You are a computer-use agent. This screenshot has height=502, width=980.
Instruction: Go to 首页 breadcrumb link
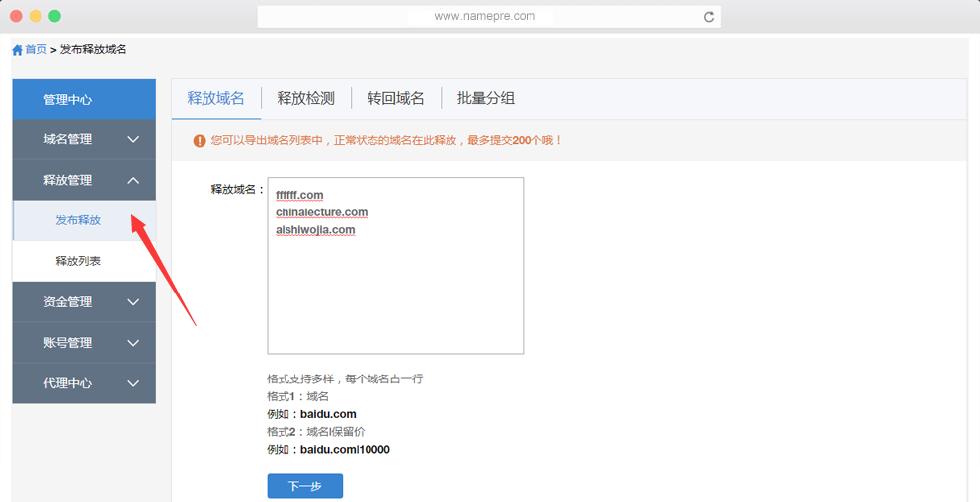[36, 49]
